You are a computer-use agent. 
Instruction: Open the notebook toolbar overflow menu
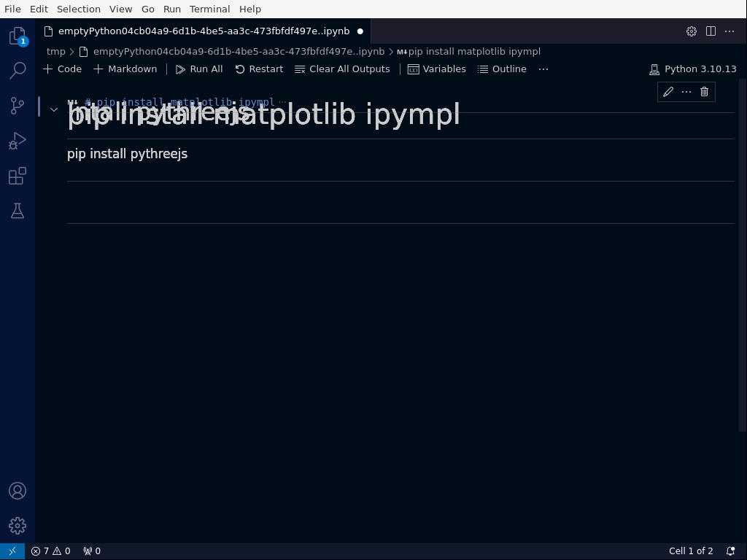tap(543, 69)
